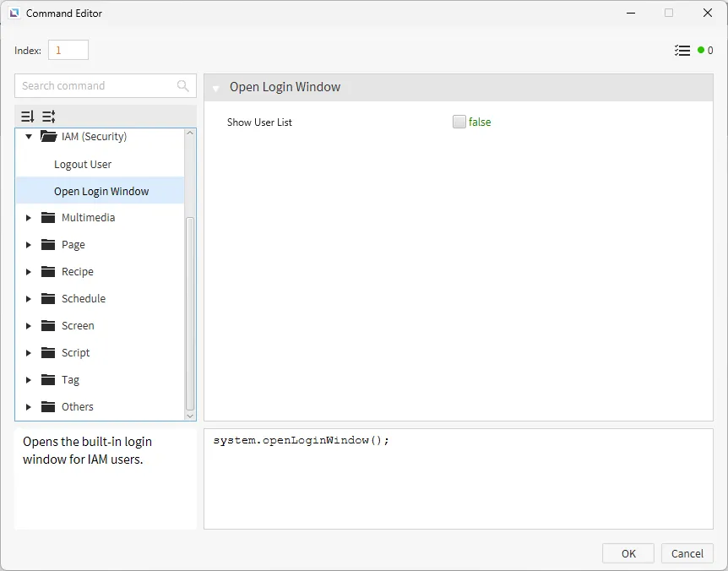The image size is (728, 571).
Task: Collapse the IAM (Security) tree node
Action: click(x=29, y=137)
